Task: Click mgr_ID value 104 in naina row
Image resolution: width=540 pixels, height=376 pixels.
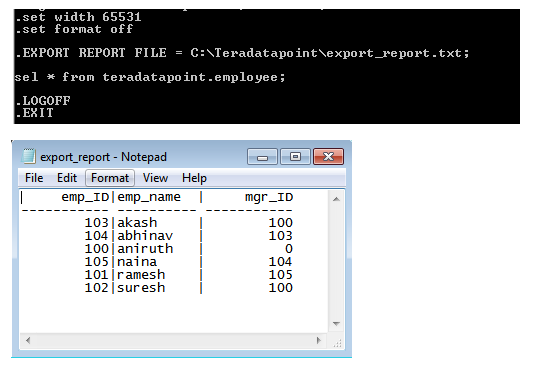Action: coord(281,262)
